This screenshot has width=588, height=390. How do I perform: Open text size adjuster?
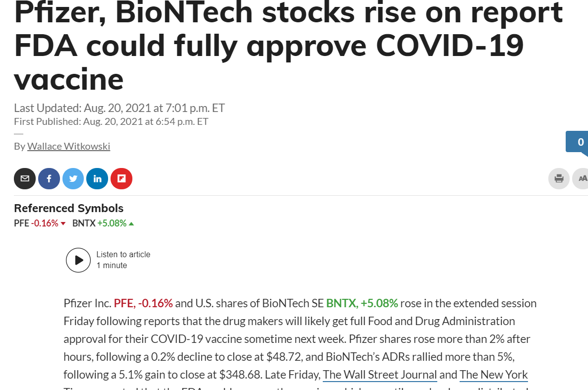tap(582, 178)
